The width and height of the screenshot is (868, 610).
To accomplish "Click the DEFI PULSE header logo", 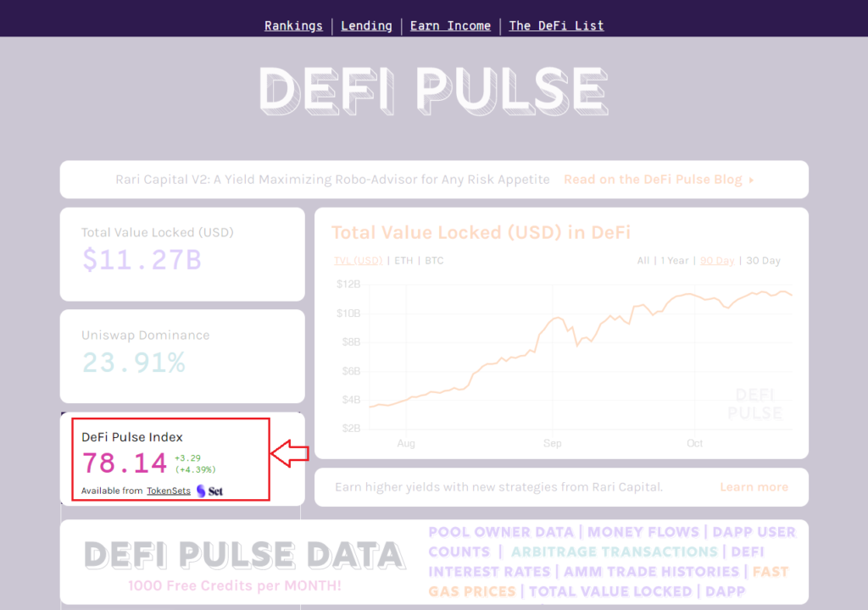I will click(x=433, y=91).
